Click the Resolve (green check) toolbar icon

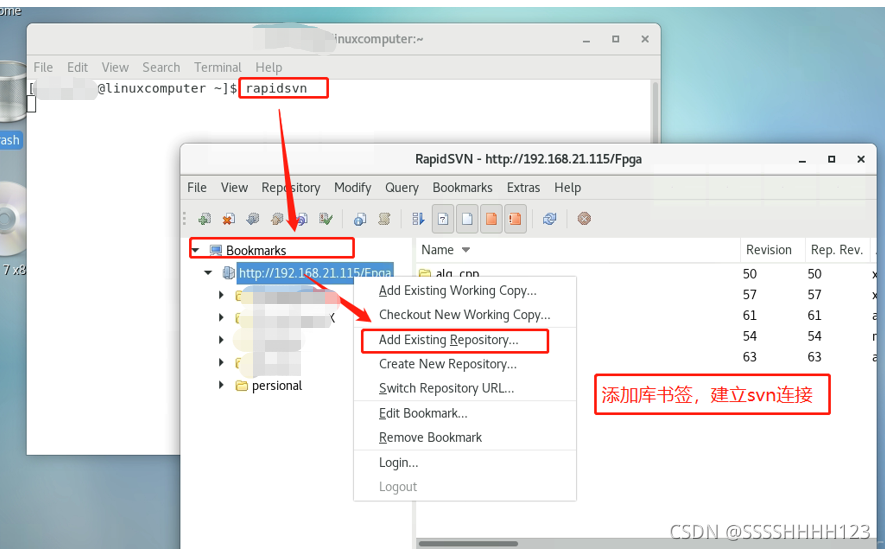coord(326,219)
